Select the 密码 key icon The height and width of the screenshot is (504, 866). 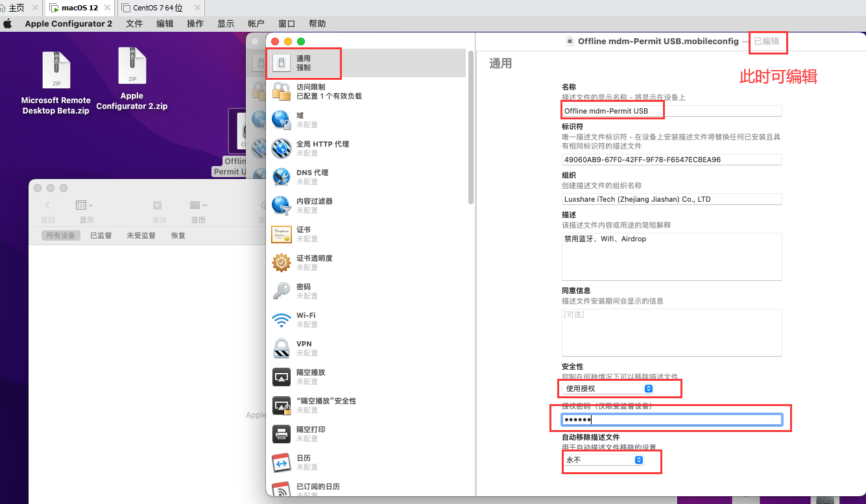(282, 291)
